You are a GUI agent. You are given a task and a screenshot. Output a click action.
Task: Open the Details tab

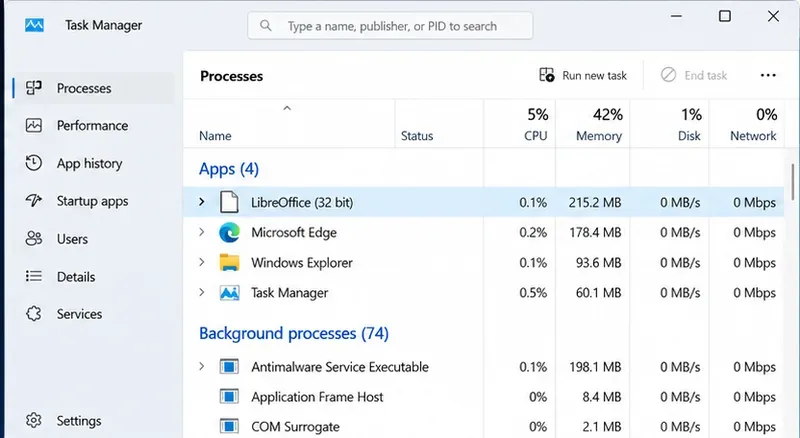(x=94, y=277)
